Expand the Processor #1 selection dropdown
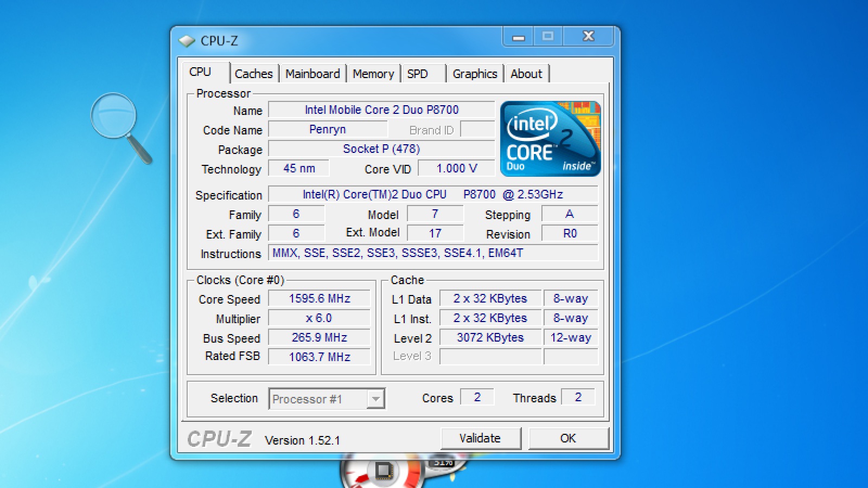This screenshot has height=488, width=868. pos(375,399)
